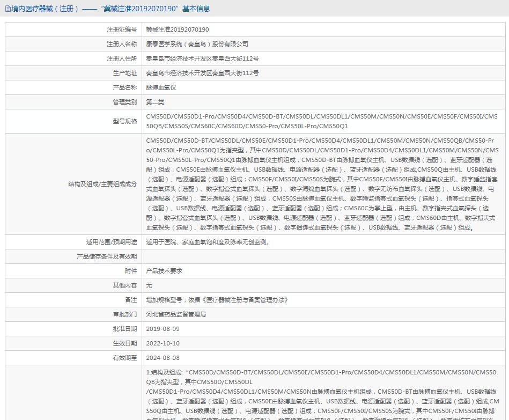Click the address value in the 生产地址 row
This screenshot has height=420, width=509.
coord(202,73)
